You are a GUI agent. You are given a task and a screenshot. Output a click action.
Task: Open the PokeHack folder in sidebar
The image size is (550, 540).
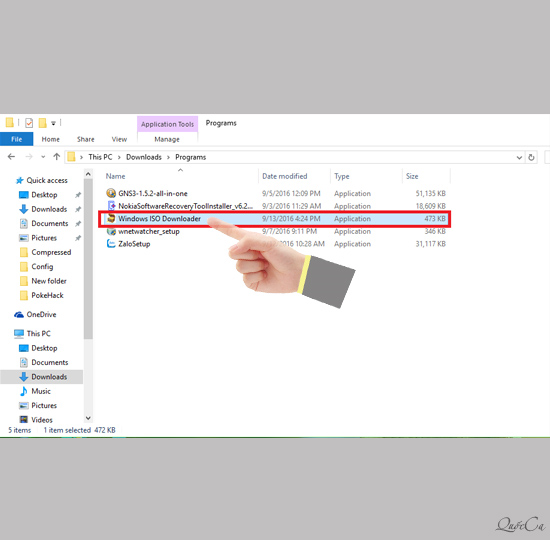click(47, 295)
